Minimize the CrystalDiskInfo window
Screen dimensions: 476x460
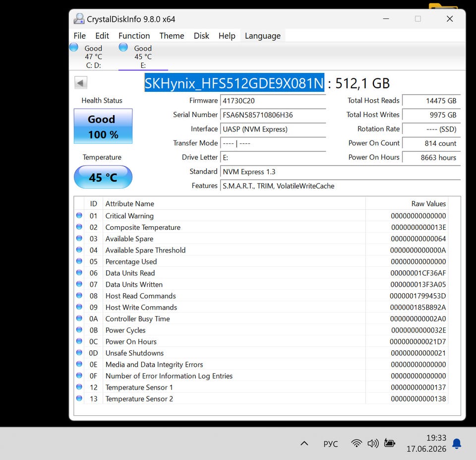[386, 19]
